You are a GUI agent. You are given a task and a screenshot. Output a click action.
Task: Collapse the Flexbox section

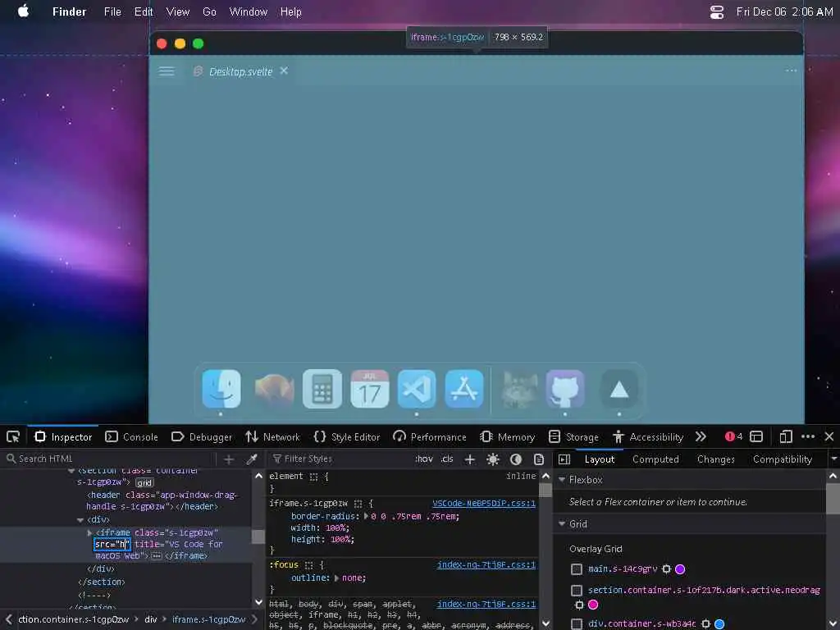point(562,479)
